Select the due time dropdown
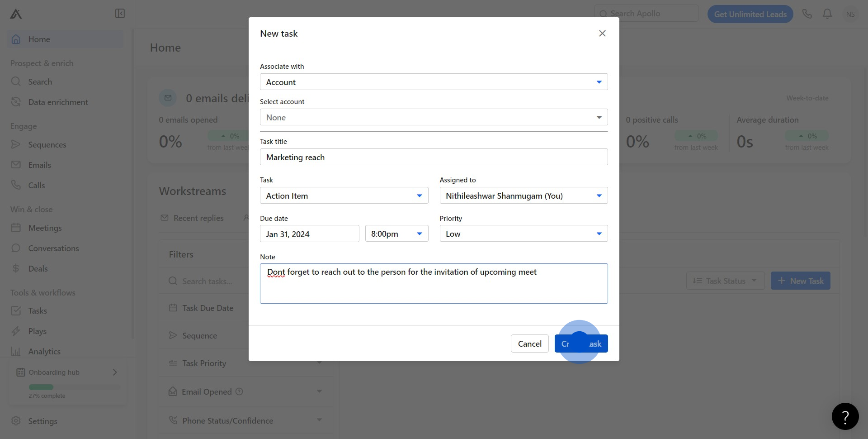Screen dimensions: 868x439 (396, 234)
